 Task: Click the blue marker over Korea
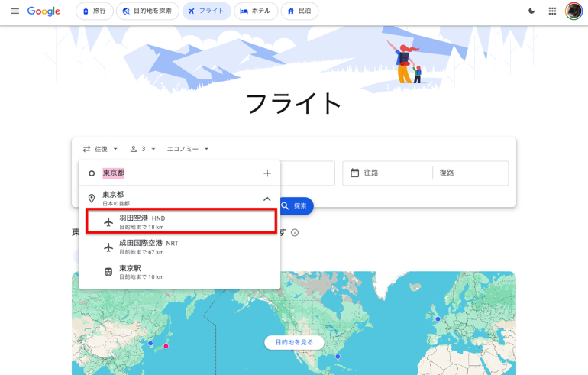[150, 343]
